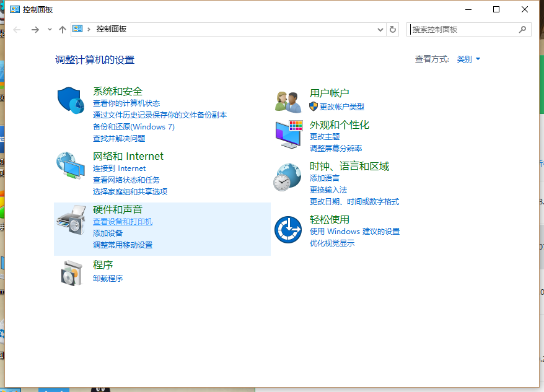
Task: Open 调整常用移动设置
Action: (x=123, y=245)
